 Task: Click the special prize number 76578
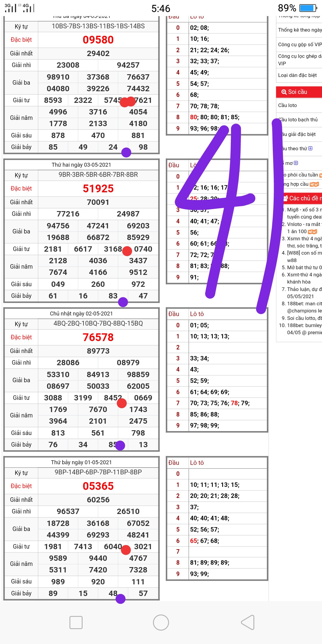[98, 337]
